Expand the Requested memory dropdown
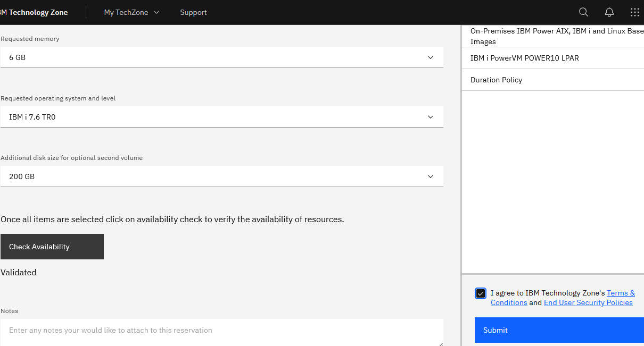644x346 pixels. (221, 57)
